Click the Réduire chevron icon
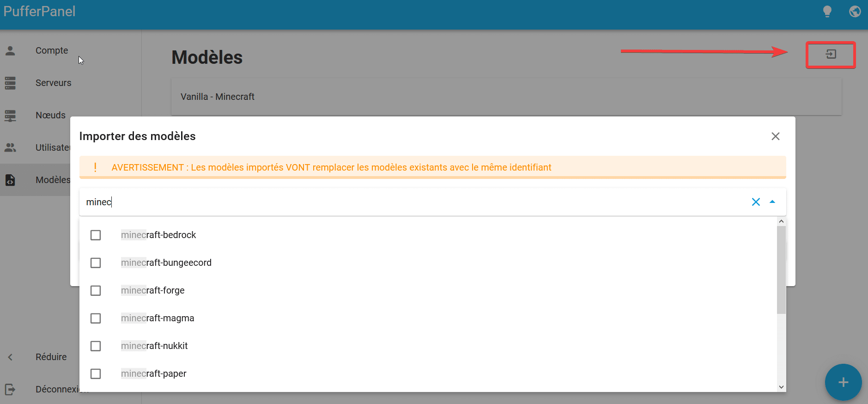Screen dimensions: 868x404 (10, 357)
